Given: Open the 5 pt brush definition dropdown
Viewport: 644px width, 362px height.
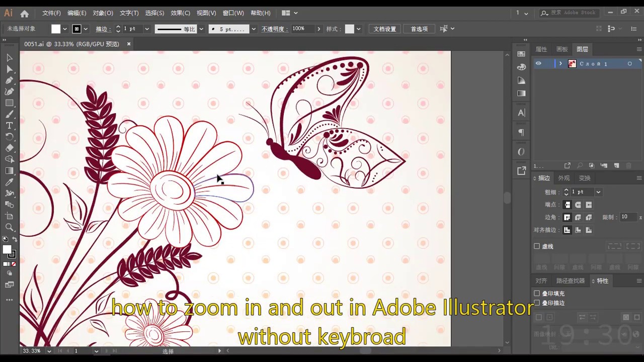Looking at the screenshot, I should click(x=254, y=29).
